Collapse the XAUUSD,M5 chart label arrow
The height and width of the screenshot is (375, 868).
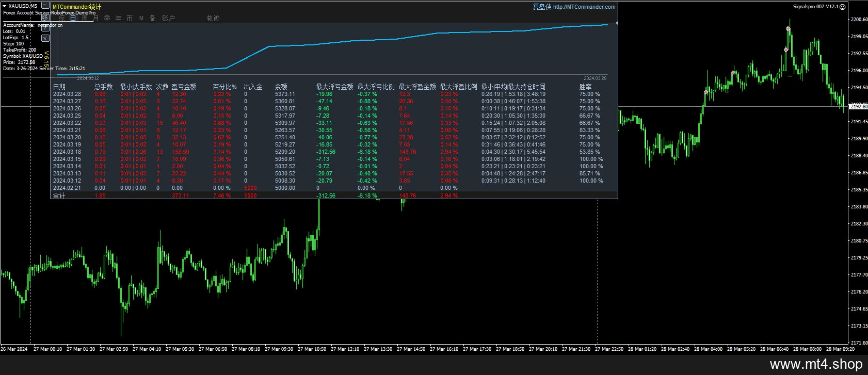[x=5, y=6]
